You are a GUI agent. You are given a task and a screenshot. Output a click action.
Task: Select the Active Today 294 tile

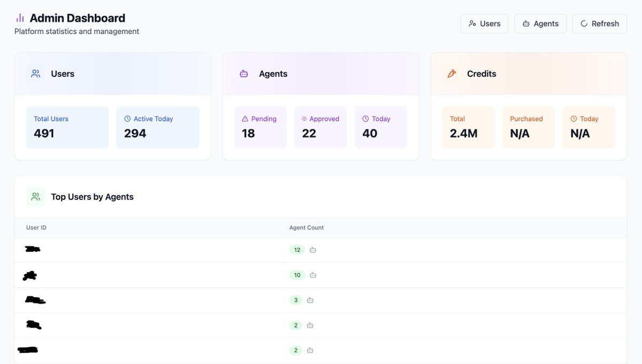158,127
